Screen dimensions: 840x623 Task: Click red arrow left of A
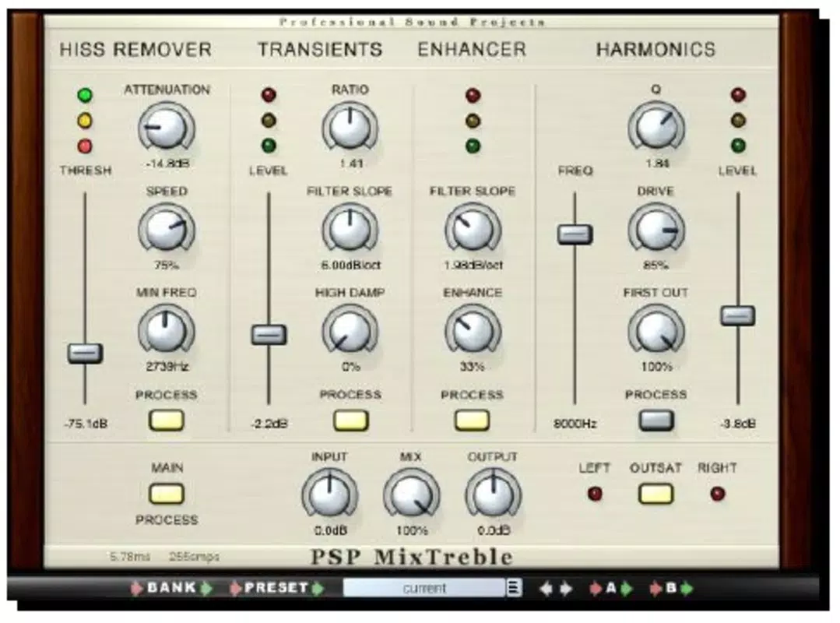596,588
